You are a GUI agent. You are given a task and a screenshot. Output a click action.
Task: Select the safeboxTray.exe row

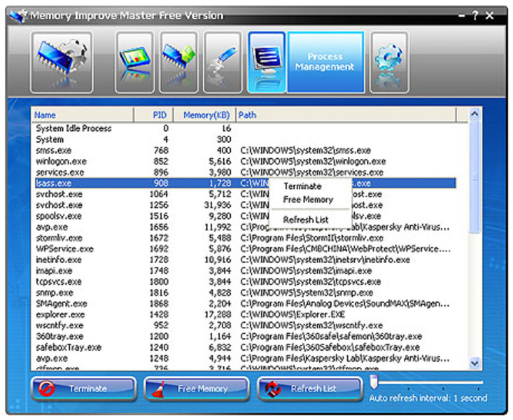246,347
